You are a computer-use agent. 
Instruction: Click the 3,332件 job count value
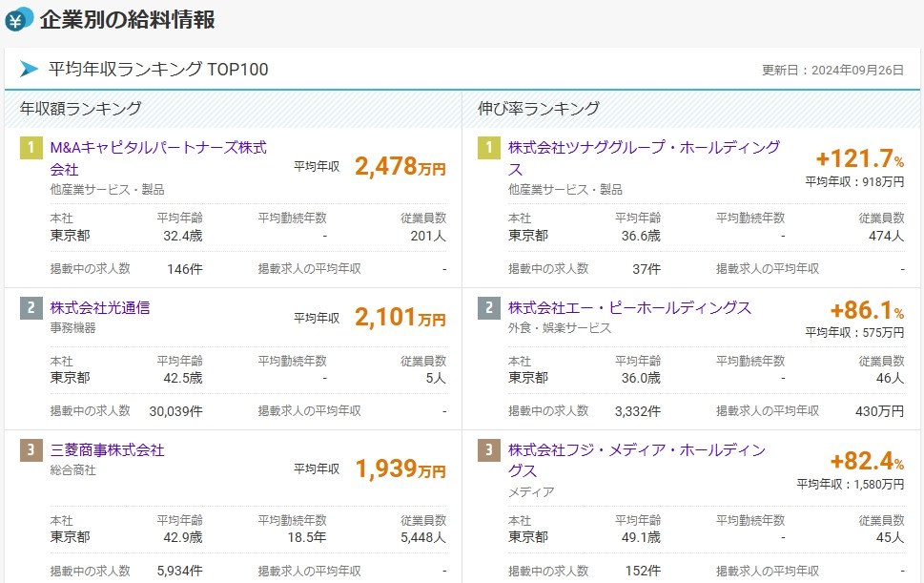[638, 411]
